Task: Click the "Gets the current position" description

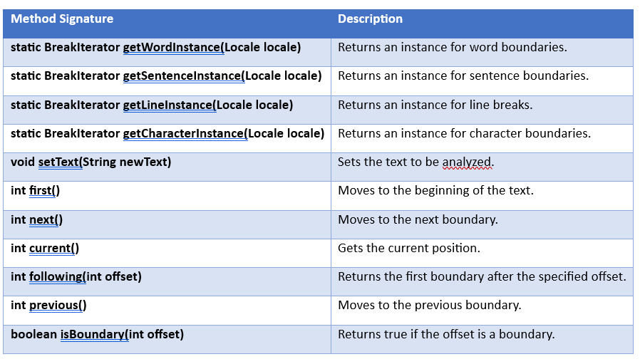Action: pos(408,248)
